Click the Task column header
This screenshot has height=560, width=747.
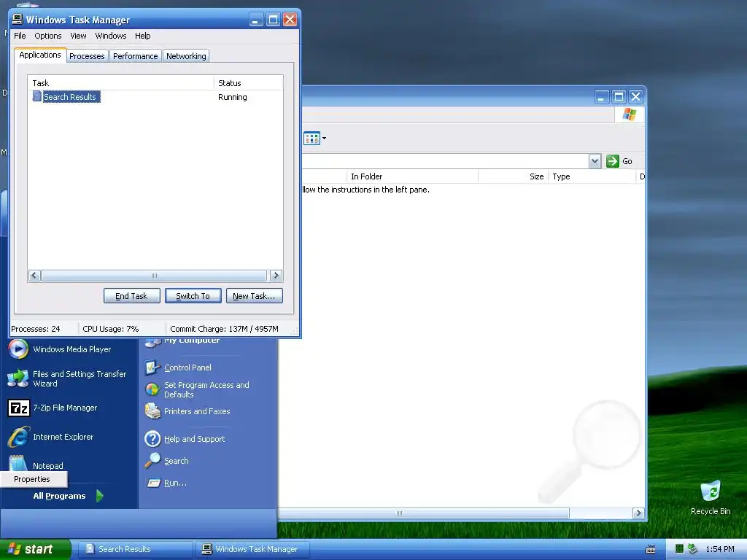point(121,83)
